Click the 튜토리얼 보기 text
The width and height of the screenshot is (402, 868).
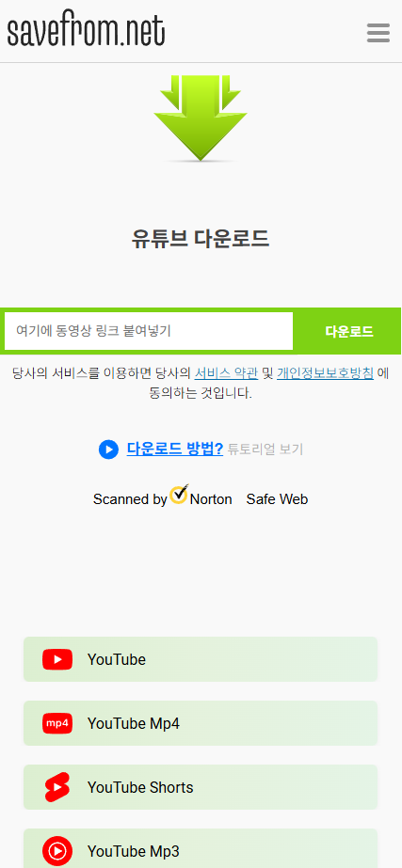265,449
